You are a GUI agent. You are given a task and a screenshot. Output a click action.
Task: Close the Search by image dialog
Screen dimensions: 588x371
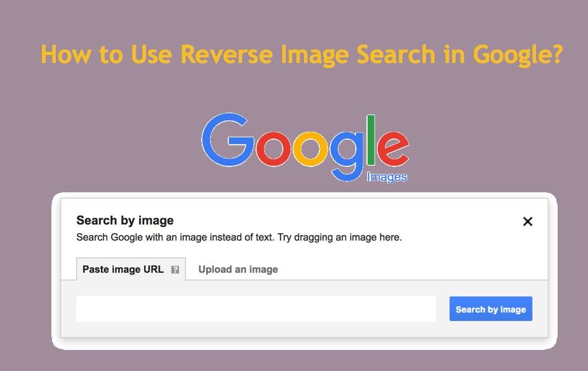point(527,221)
